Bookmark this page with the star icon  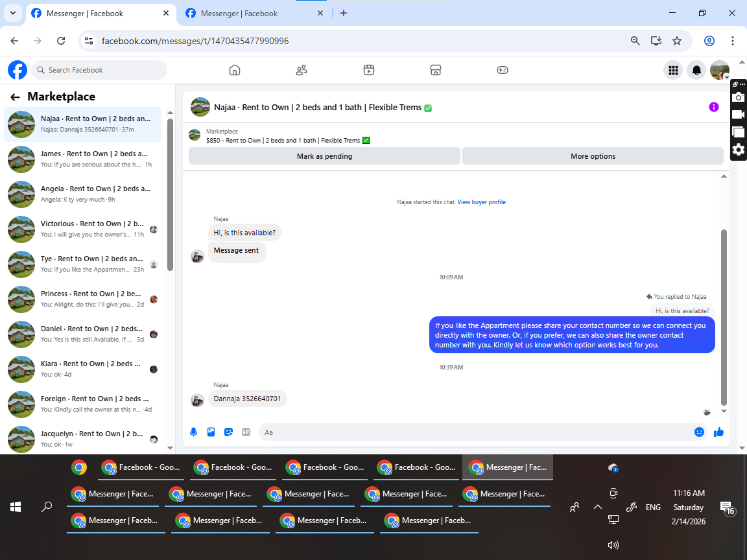677,41
